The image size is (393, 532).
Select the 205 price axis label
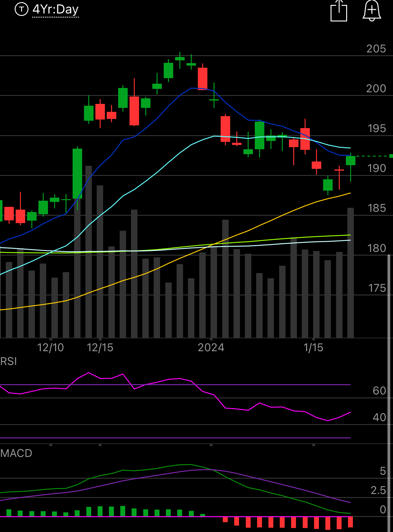coord(376,49)
